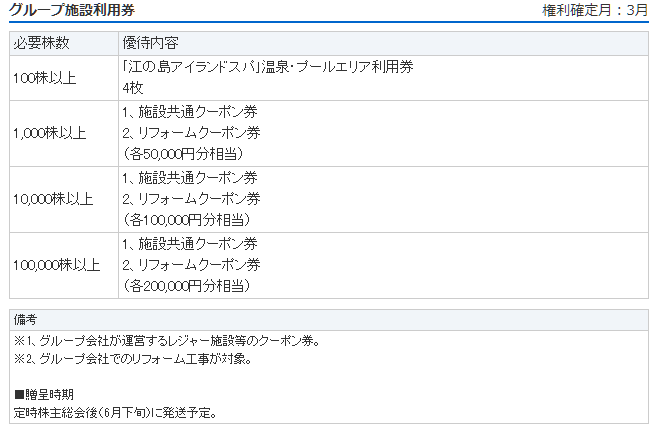Click the 定時株主総会後(6月下旬) shipping note

point(115,412)
